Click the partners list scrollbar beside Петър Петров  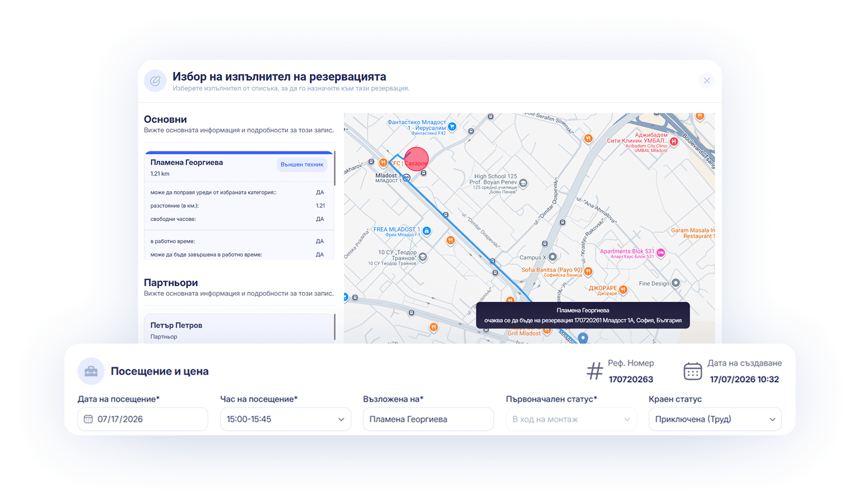pyautogui.click(x=334, y=327)
